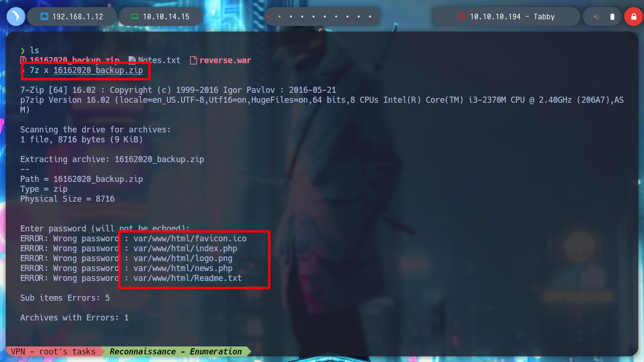Click the 192.168.1.12 local IP label

coord(77,16)
